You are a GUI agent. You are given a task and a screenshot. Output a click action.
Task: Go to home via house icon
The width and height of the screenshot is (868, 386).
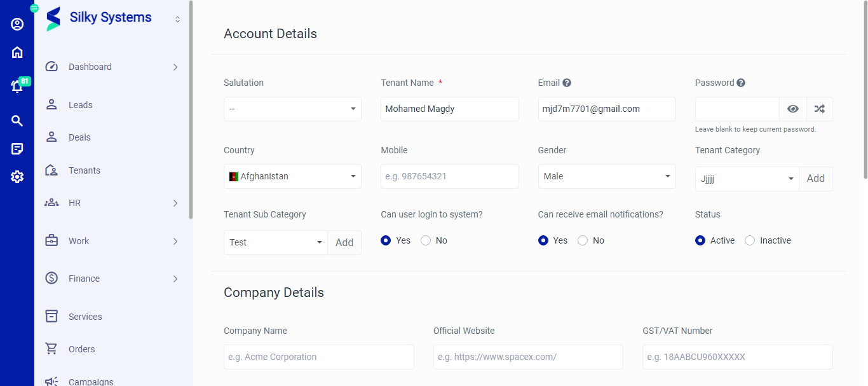coord(17,52)
